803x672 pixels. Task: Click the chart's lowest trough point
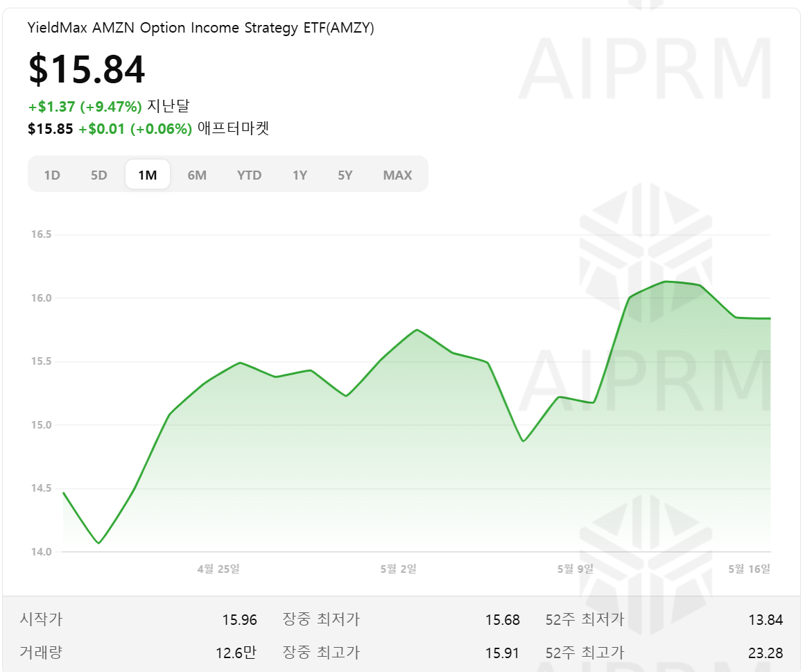click(x=99, y=543)
